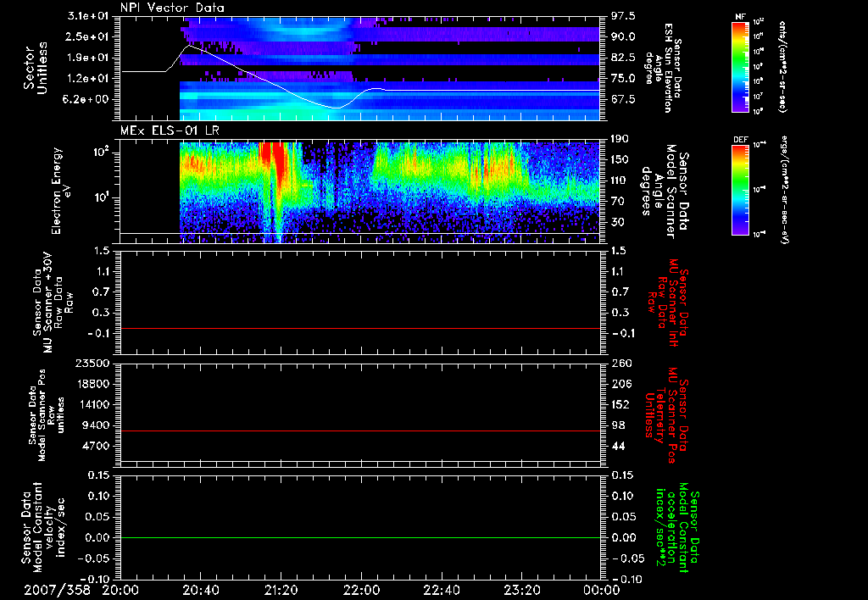Click the 22:40 time tick label
868x600 pixels.
coord(441,590)
